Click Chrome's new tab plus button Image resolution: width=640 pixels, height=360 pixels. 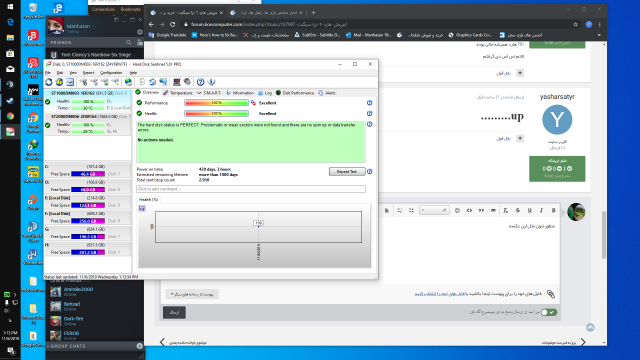[x=313, y=13]
